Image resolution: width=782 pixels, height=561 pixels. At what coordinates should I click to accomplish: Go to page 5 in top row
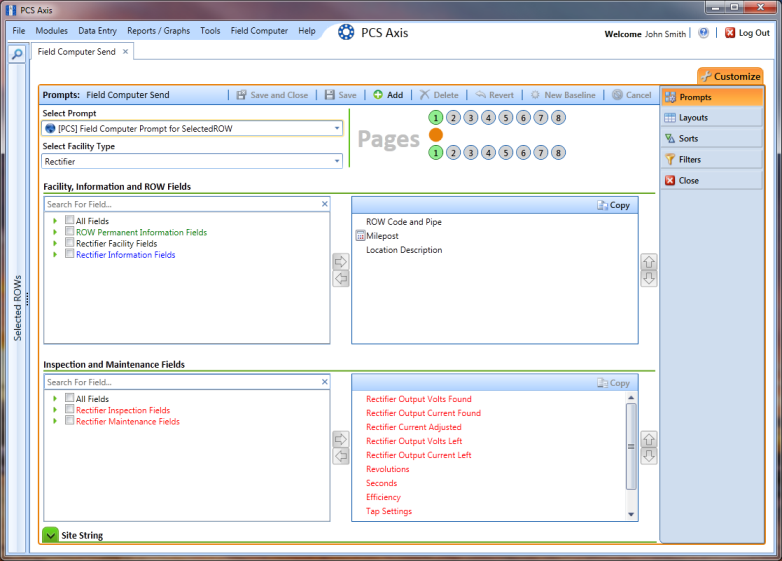tap(506, 118)
